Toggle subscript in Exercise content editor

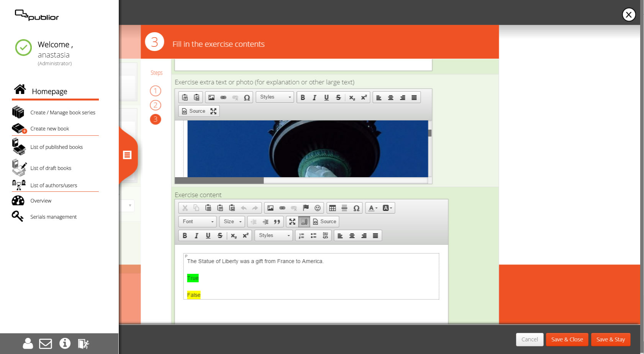[x=234, y=235]
